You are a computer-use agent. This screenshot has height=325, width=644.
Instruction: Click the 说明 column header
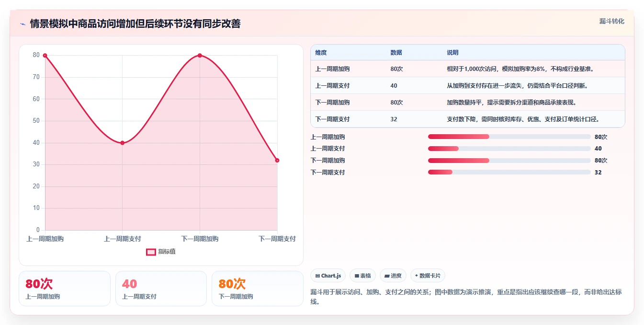(x=452, y=53)
